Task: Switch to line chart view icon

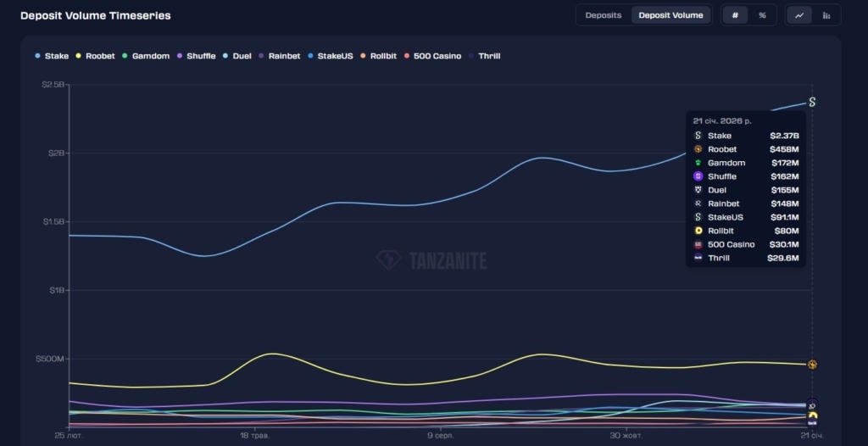Action: 798,15
